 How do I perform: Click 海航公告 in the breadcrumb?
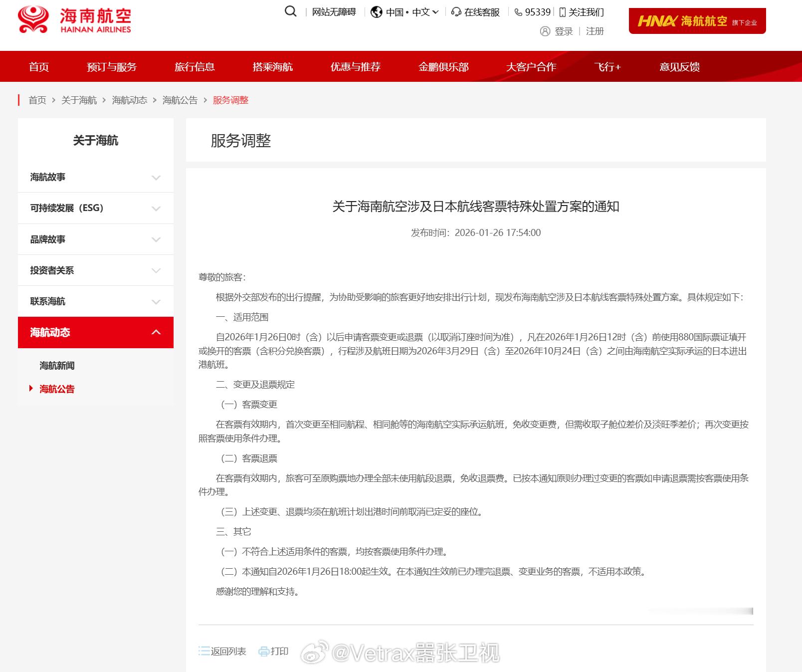180,100
